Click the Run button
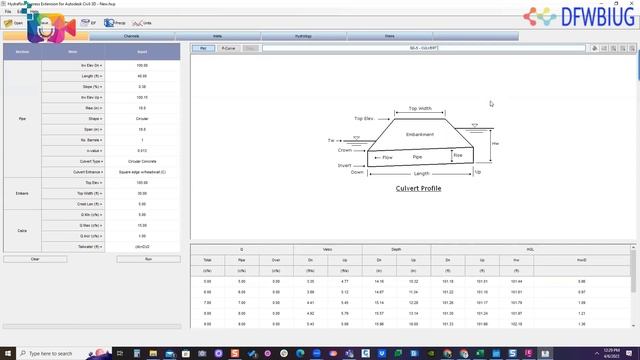 point(148,259)
